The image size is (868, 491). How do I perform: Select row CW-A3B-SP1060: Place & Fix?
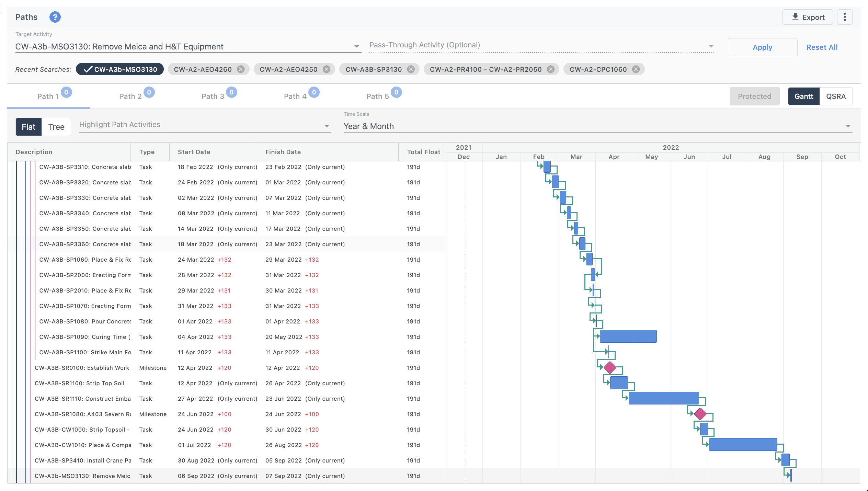click(x=226, y=260)
